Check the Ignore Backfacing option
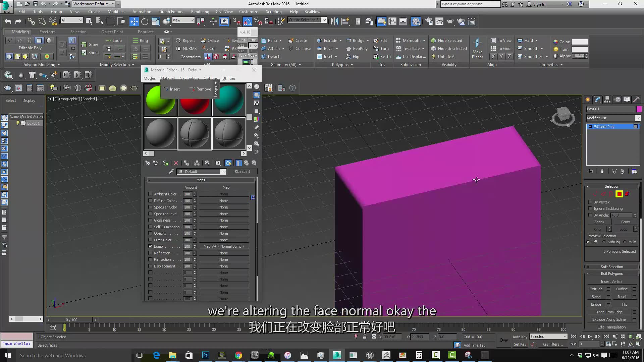This screenshot has width=644, height=362. tap(590, 208)
